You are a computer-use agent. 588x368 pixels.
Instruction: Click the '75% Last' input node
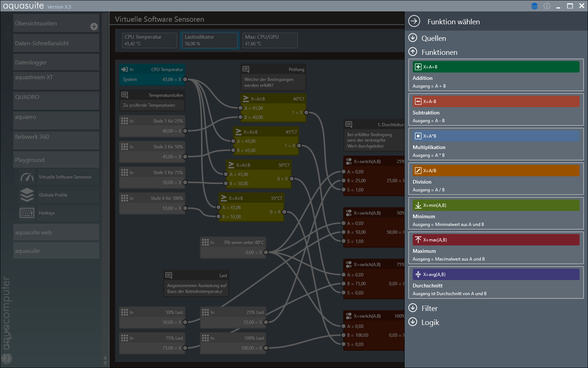[x=152, y=343]
